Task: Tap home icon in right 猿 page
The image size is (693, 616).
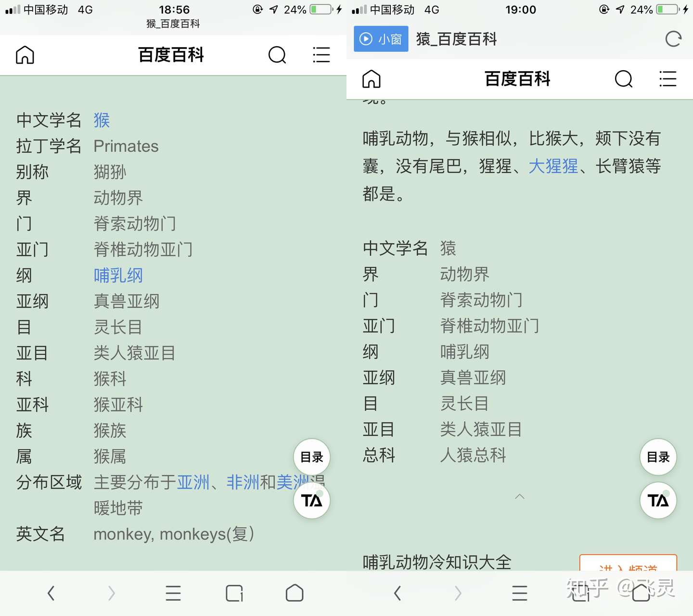Action: click(372, 79)
